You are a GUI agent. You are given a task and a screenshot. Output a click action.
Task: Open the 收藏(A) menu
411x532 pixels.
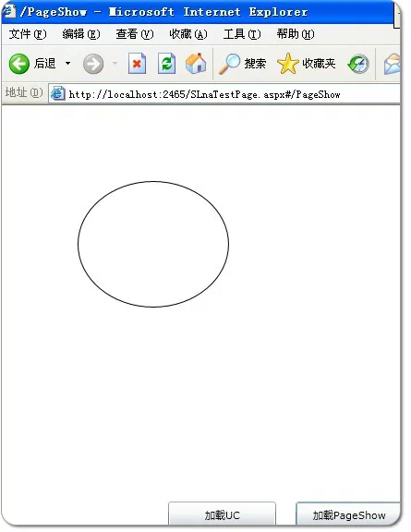click(188, 34)
